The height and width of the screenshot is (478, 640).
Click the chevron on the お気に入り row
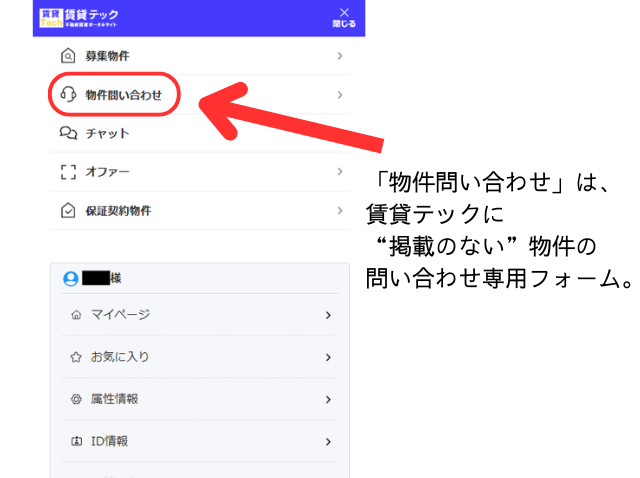pos(328,358)
